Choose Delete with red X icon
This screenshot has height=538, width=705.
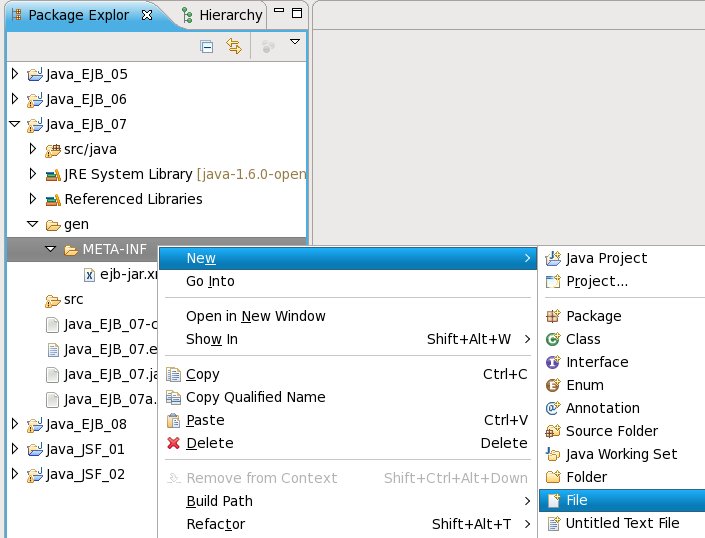(348, 443)
